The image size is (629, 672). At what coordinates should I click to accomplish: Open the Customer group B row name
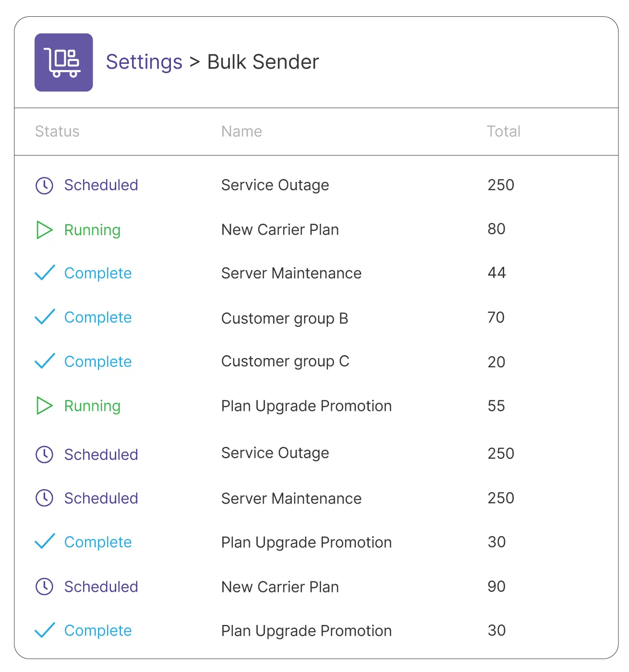pos(285,319)
